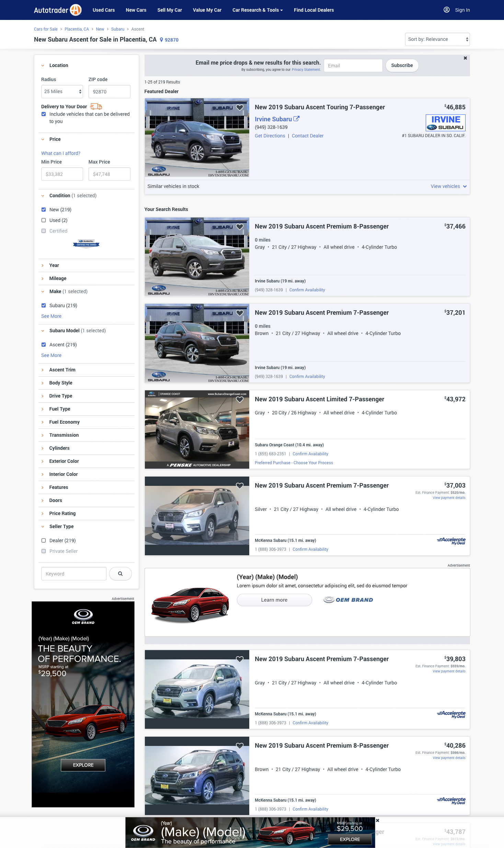The image size is (504, 848).
Task: Click the Sign In user icon
Action: (446, 10)
